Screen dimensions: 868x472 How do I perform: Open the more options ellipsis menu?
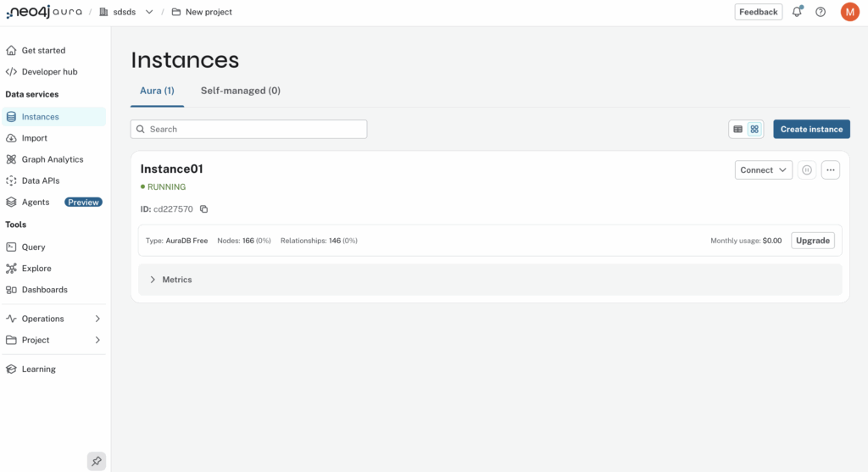click(831, 170)
